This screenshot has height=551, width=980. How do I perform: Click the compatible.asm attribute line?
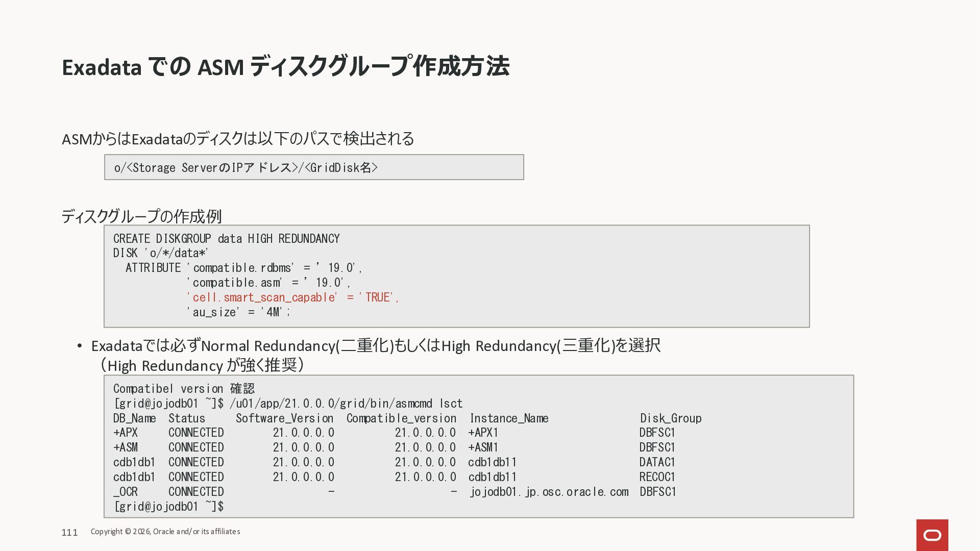(268, 283)
